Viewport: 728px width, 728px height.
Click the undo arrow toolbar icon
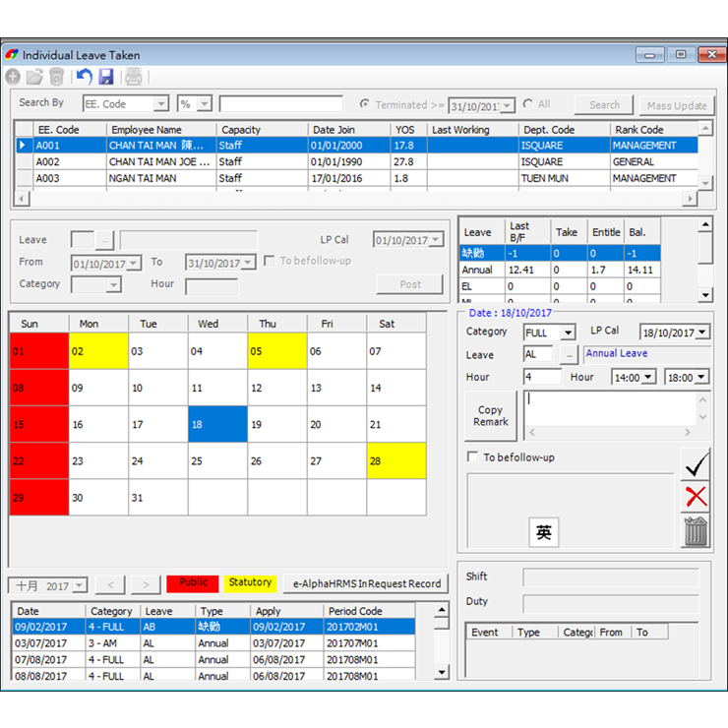[x=84, y=77]
